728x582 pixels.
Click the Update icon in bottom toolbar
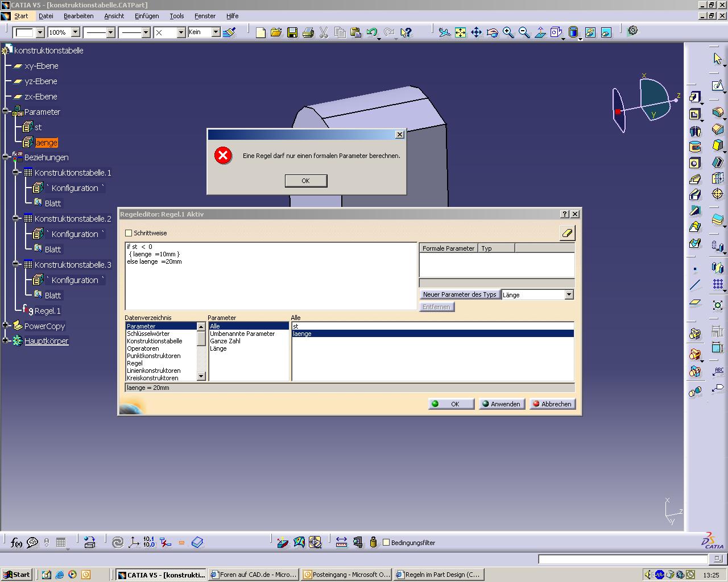coord(118,542)
